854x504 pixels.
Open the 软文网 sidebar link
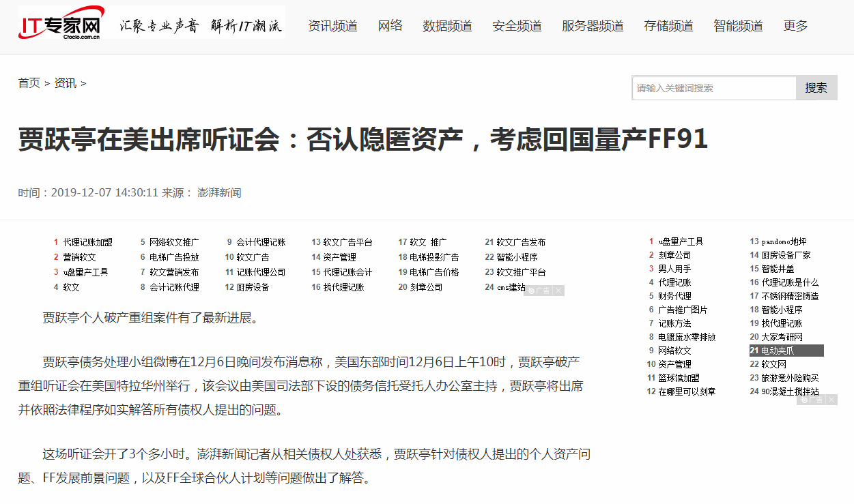(x=773, y=364)
